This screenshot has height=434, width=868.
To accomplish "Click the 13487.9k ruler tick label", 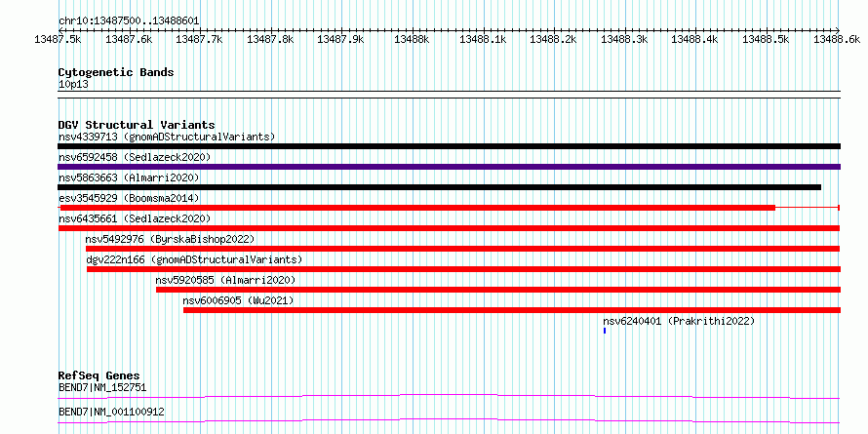I will tap(341, 39).
